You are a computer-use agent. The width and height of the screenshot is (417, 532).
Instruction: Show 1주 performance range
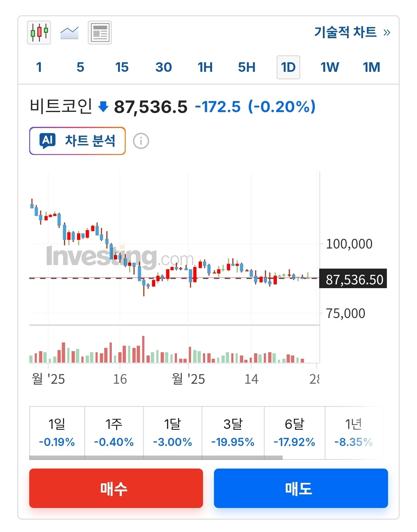pos(114,432)
